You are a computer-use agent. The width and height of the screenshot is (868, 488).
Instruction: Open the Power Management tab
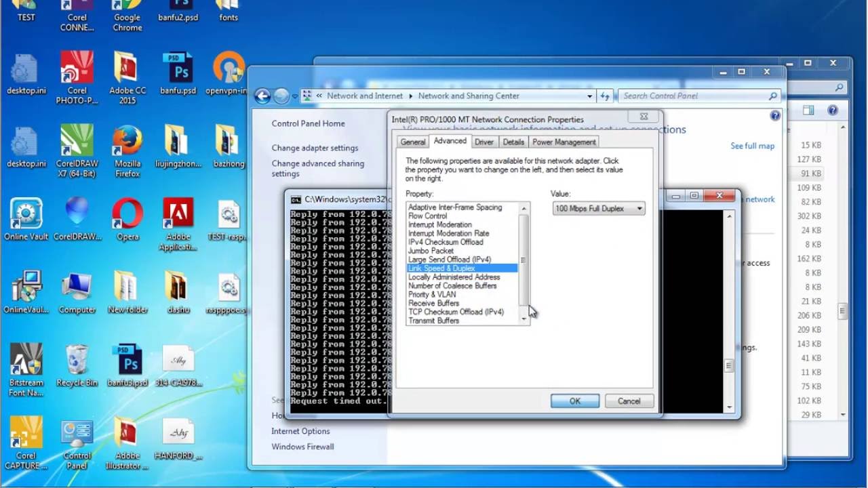564,142
